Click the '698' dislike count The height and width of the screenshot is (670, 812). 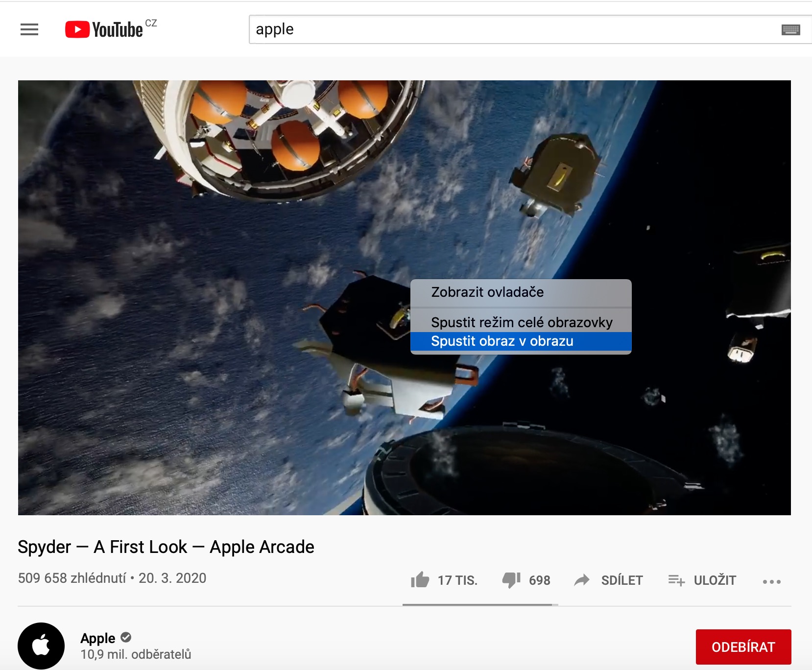pyautogui.click(x=540, y=580)
